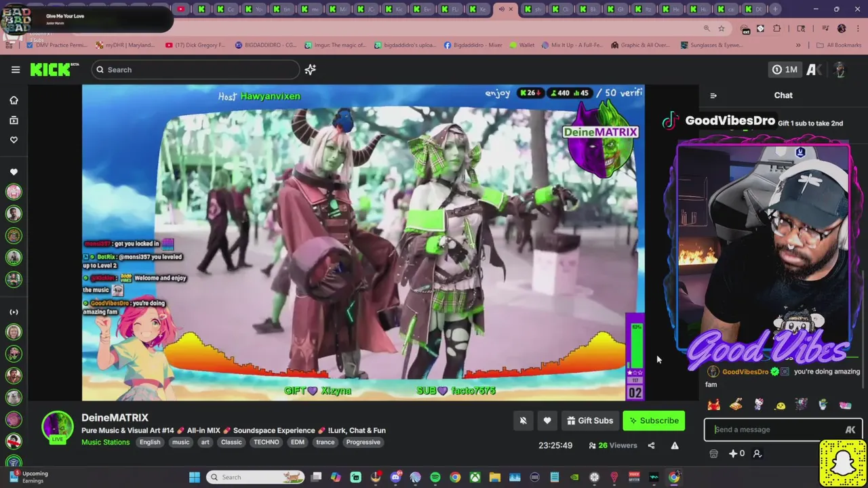868x488 pixels.
Task: Click the green Subscribe button
Action: (654, 421)
